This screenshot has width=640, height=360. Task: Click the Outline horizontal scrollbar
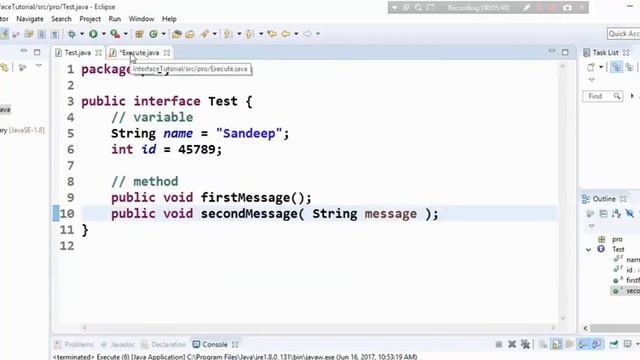[611, 328]
